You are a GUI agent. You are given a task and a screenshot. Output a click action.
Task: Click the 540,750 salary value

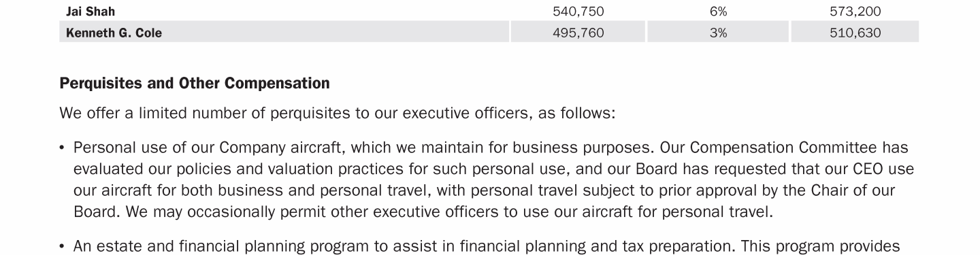(x=578, y=12)
